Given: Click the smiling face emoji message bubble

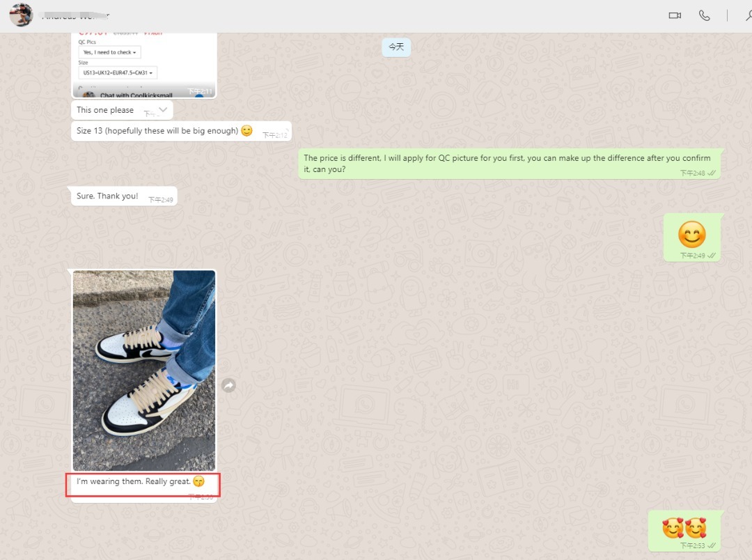Looking at the screenshot, I should coord(692,237).
